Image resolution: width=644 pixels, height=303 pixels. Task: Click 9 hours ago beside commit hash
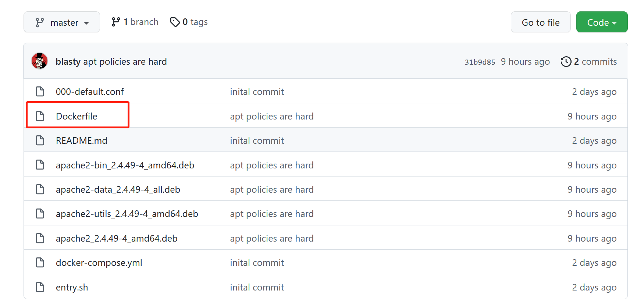point(525,61)
